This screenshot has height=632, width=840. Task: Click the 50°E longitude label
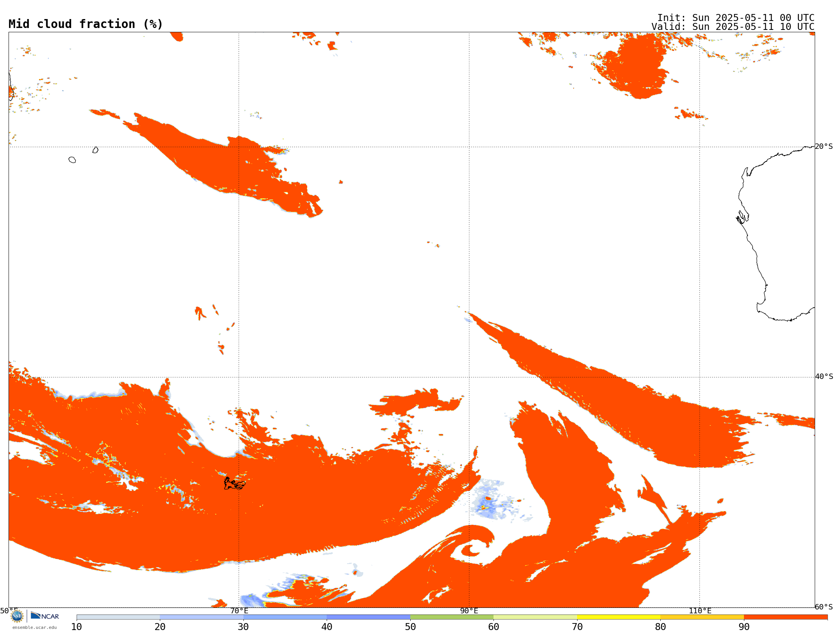pyautogui.click(x=9, y=611)
